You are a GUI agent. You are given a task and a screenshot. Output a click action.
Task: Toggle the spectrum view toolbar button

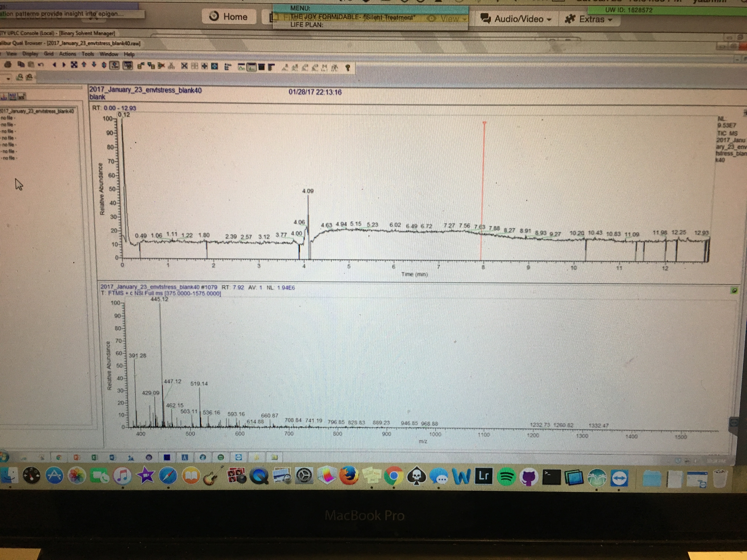[252, 67]
